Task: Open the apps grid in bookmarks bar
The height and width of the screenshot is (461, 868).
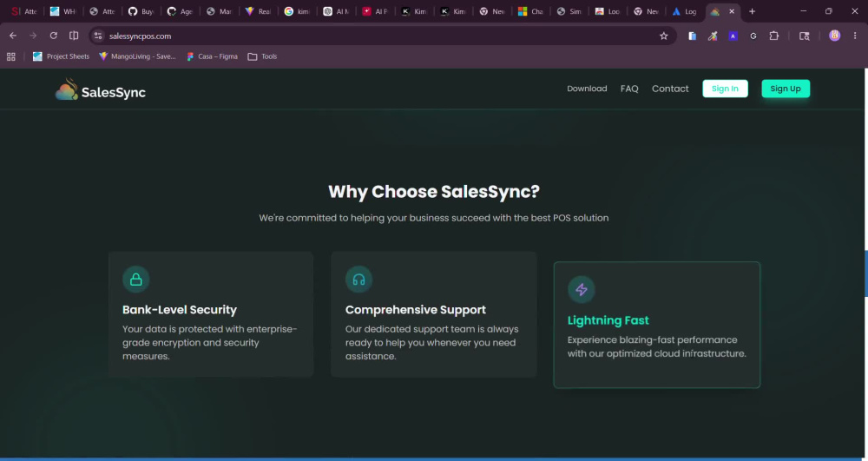Action: coord(11,56)
